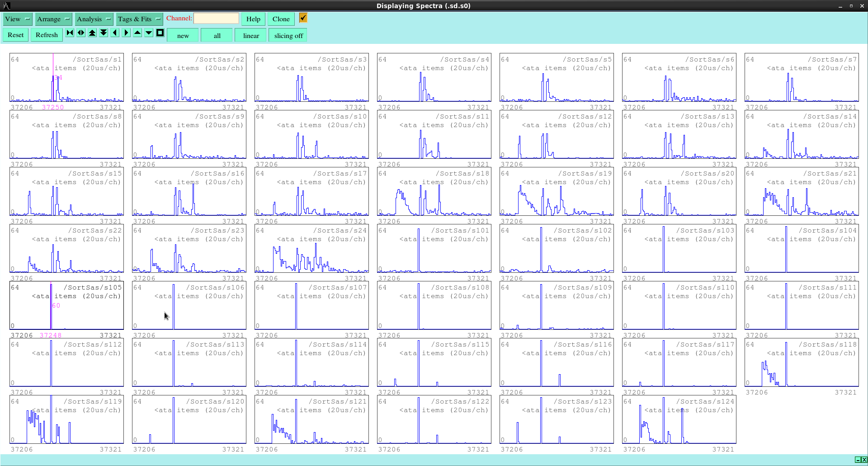Click the Clone button
The image size is (868, 466).
[x=281, y=19]
